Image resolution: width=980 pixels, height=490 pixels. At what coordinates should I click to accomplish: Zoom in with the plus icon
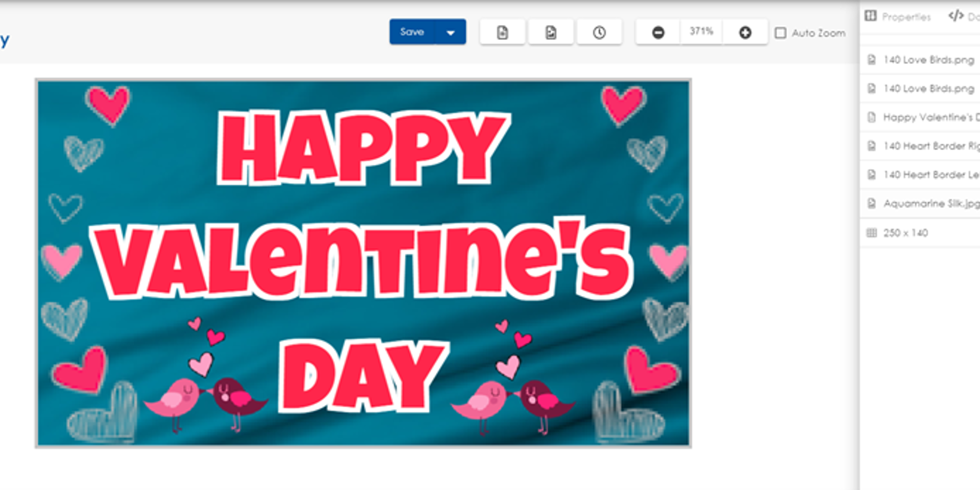click(745, 32)
